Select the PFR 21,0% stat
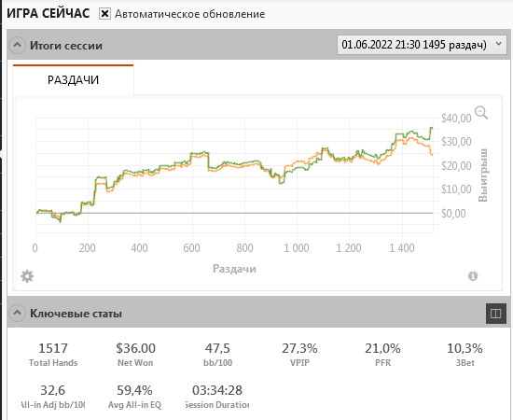The width and height of the screenshot is (513, 420). (382, 354)
